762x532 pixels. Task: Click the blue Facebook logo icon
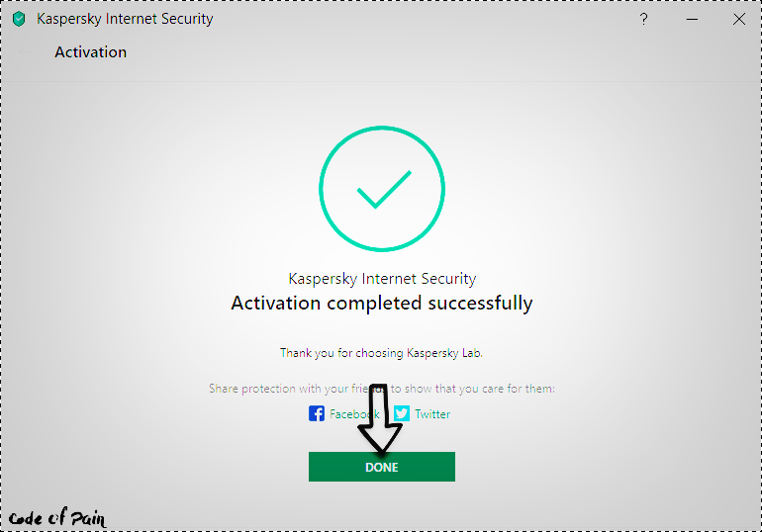click(x=317, y=413)
